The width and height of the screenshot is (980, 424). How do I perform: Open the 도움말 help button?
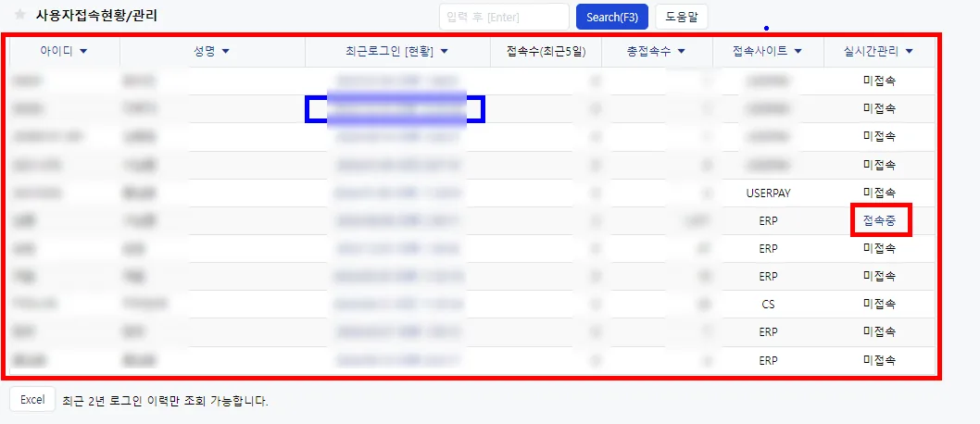[x=681, y=17]
